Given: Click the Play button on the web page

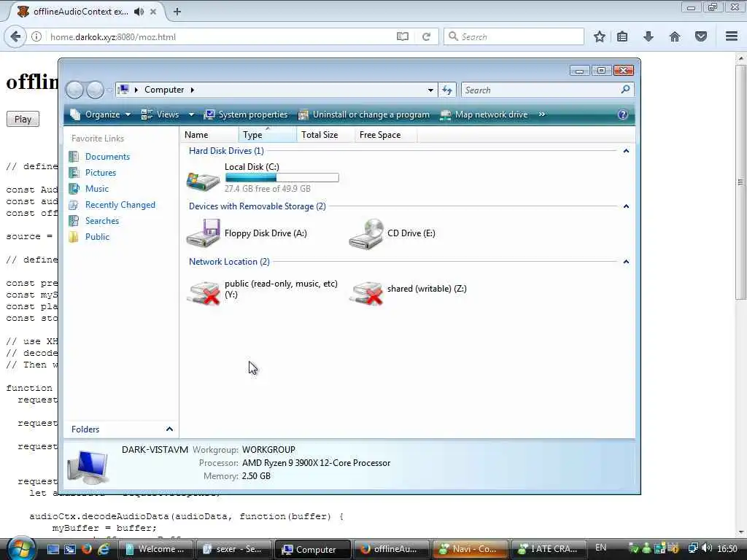Looking at the screenshot, I should 23,119.
